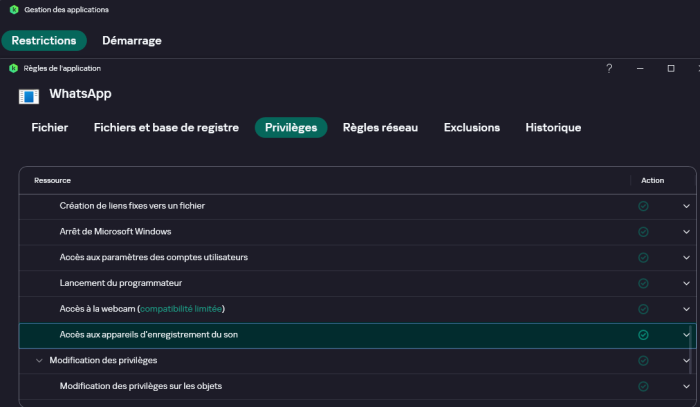Click the vertical scrollbar of the privileges list
This screenshot has height=407, width=700.
pos(691,352)
